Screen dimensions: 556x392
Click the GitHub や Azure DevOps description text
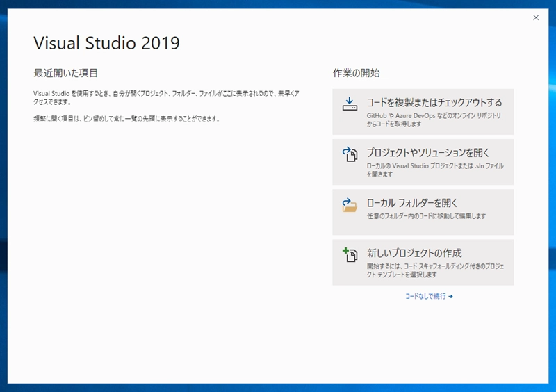[x=434, y=120]
